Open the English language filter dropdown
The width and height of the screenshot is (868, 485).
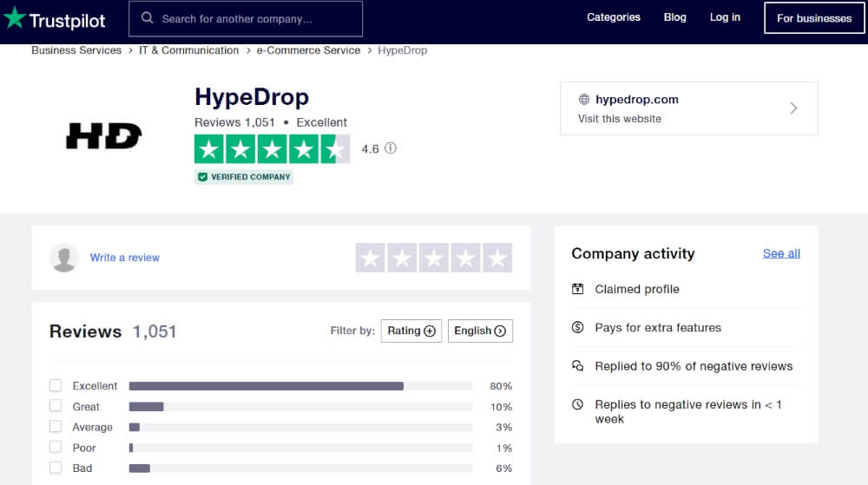pyautogui.click(x=480, y=331)
